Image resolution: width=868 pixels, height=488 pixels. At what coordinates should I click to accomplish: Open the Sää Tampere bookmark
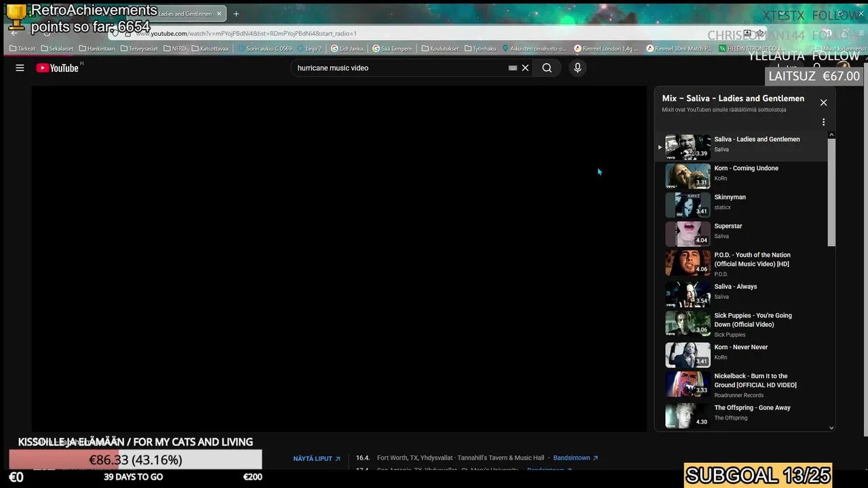tap(392, 49)
